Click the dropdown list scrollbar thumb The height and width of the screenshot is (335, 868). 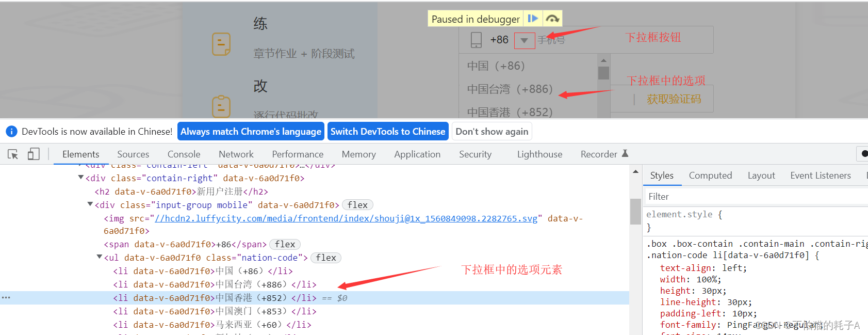pos(603,73)
